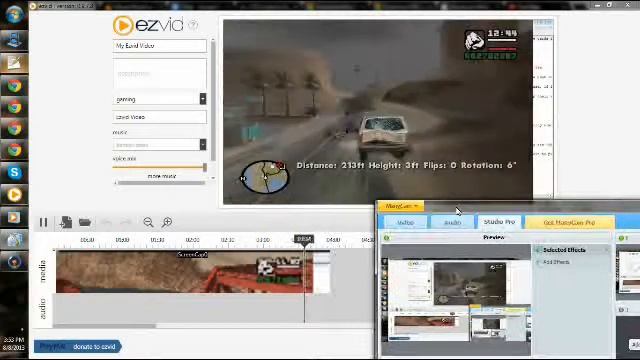Click the computer icon on the taskbar

14,41
